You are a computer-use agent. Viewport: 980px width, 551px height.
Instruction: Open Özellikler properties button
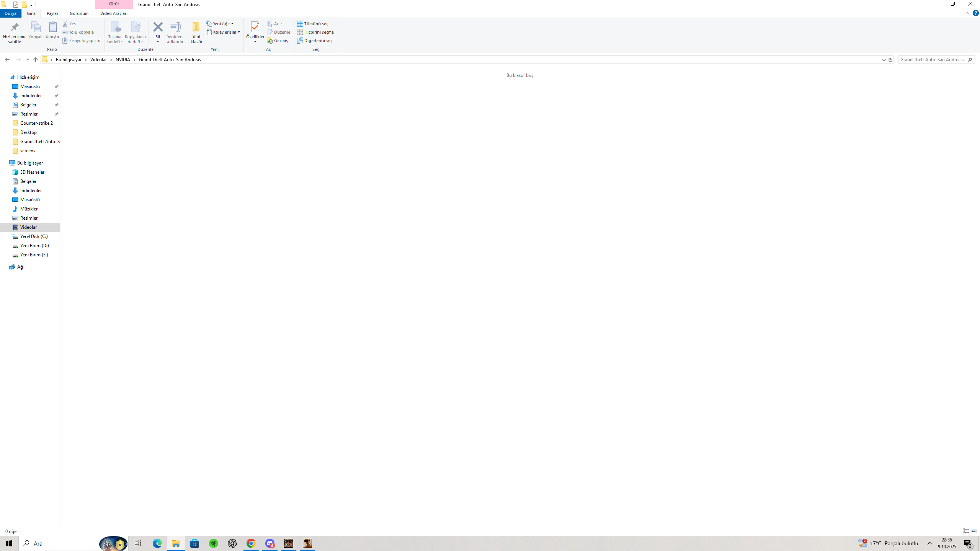(255, 33)
